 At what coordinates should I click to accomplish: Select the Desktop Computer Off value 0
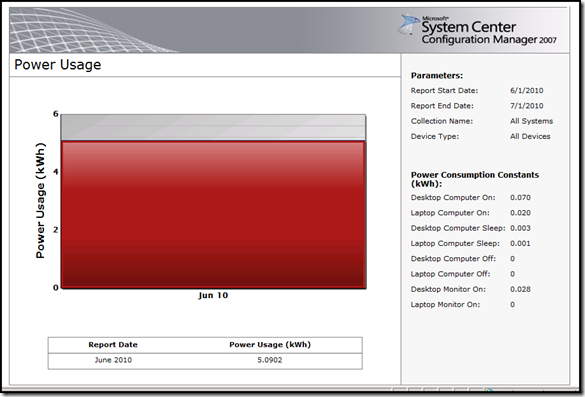pos(513,259)
